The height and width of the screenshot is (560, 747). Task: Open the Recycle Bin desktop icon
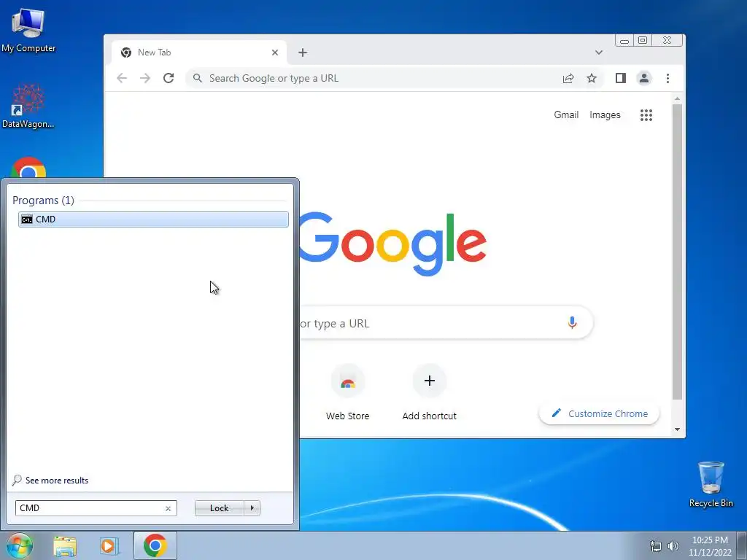711,484
